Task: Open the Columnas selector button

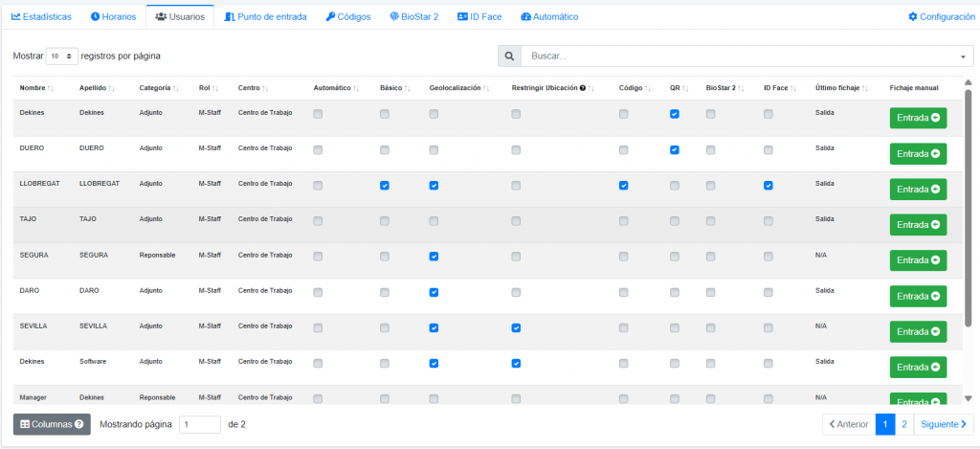Action: click(52, 424)
